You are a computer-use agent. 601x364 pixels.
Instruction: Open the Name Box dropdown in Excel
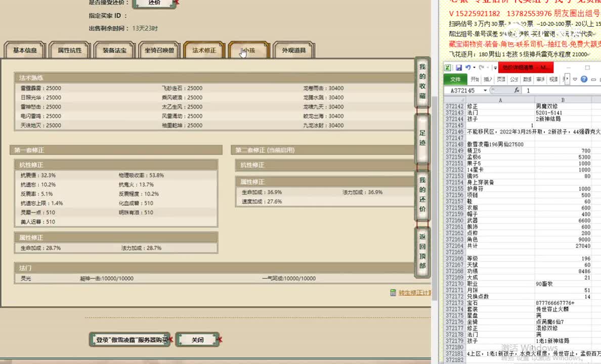(485, 89)
